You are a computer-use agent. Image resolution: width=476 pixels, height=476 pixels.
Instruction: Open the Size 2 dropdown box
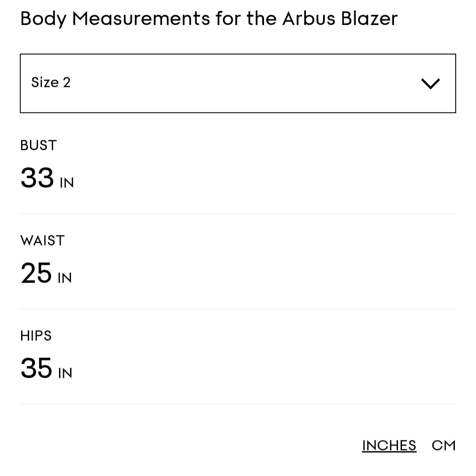tap(238, 83)
